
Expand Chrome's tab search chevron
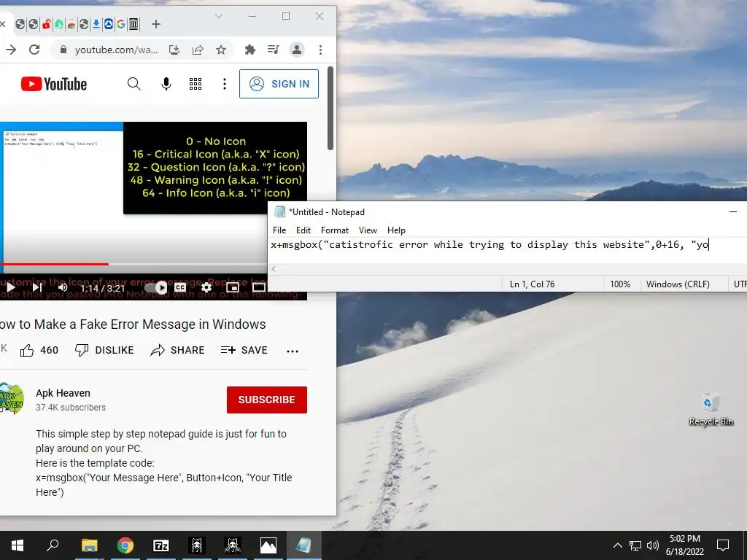pyautogui.click(x=219, y=16)
